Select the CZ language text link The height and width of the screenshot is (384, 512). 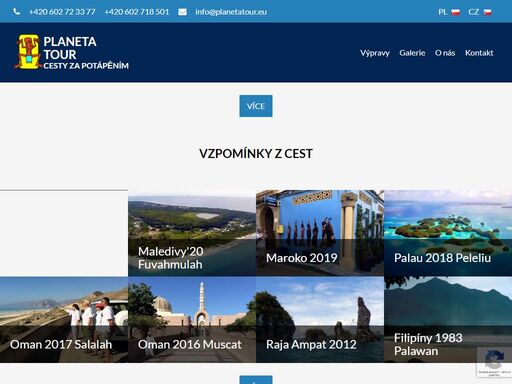[473, 12]
